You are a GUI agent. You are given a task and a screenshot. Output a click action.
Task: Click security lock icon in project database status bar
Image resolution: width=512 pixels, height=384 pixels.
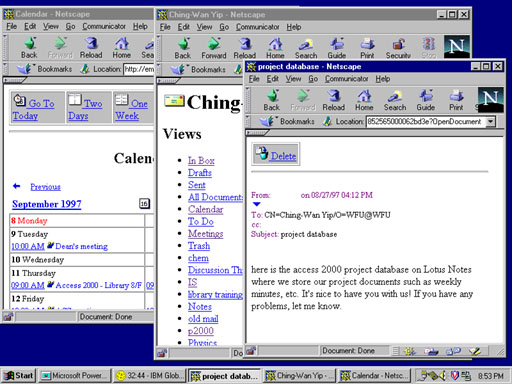[x=251, y=350]
